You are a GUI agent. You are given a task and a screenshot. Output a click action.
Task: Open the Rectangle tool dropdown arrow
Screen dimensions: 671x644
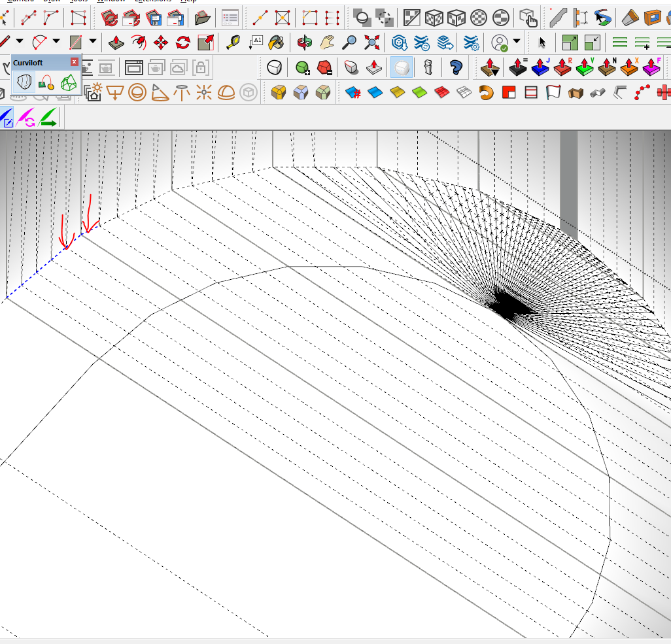(x=93, y=41)
